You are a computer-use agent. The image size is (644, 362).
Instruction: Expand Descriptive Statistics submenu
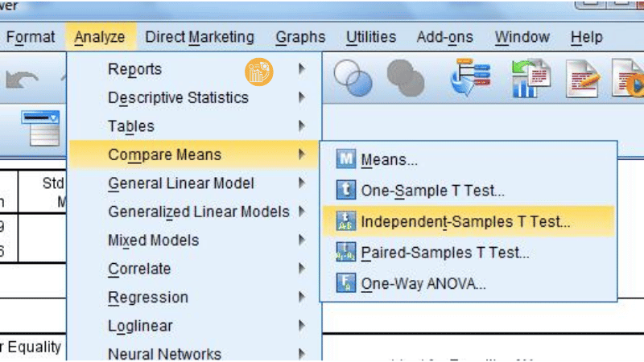[194, 97]
